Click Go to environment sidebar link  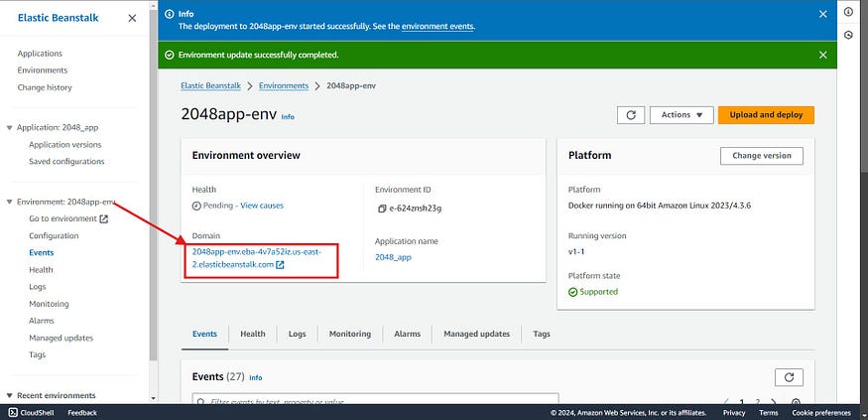pyautogui.click(x=68, y=218)
